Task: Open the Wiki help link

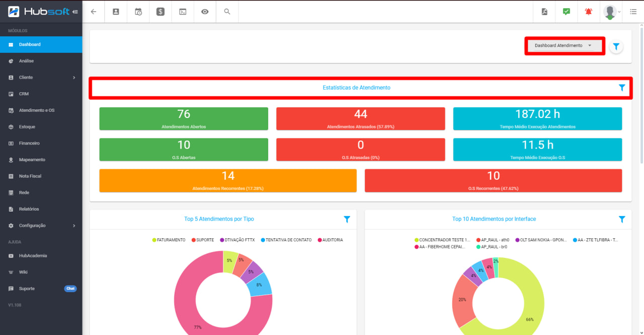Action: [x=41, y=272]
